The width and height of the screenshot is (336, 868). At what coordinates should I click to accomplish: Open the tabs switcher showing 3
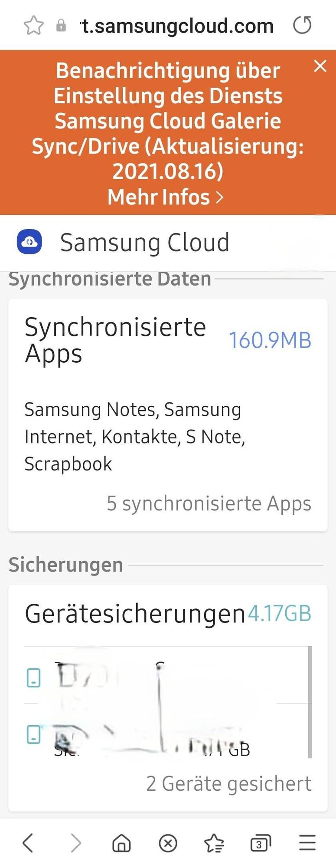261,843
